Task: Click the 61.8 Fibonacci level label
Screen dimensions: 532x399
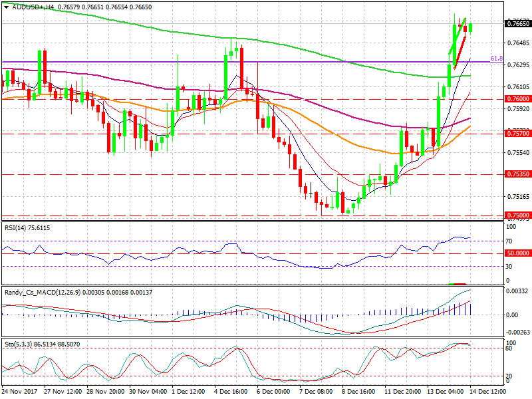Action: (497, 59)
